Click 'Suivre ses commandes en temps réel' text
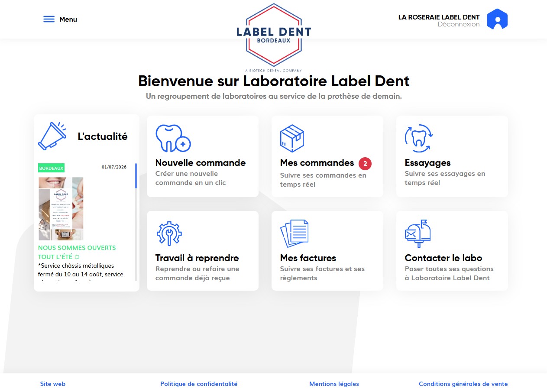Screen dimensions: 547x392 pos(323,180)
